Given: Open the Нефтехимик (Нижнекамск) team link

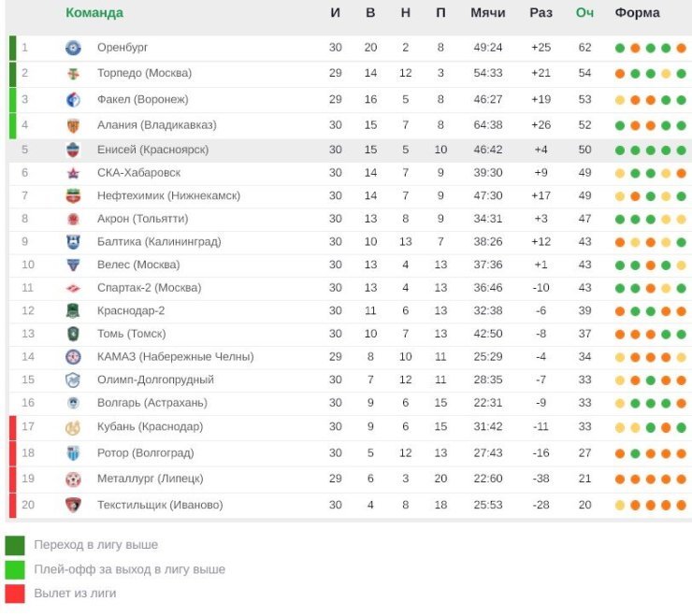Looking at the screenshot, I should 168,196.
